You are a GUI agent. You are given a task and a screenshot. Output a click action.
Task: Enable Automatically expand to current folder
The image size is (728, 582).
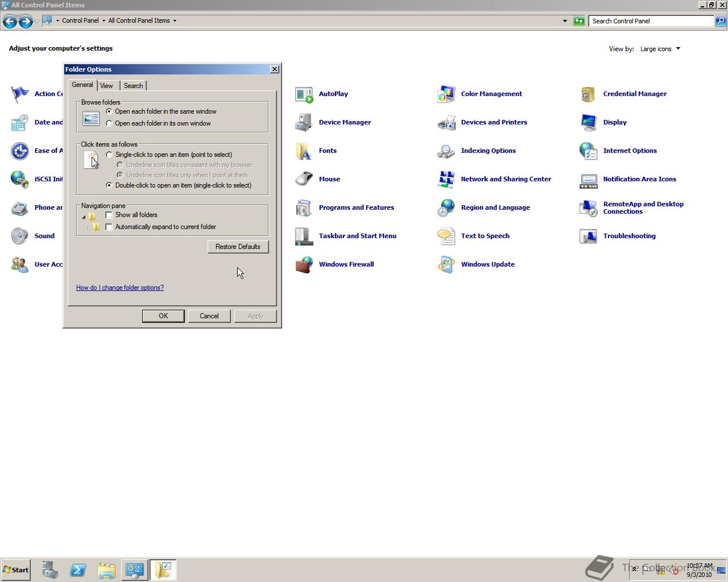tap(109, 227)
